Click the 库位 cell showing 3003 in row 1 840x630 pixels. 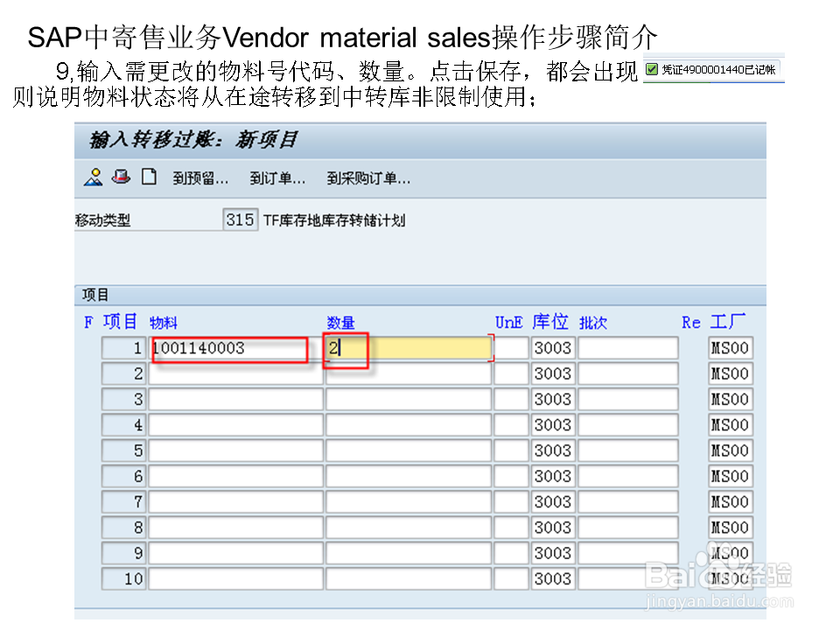[552, 347]
